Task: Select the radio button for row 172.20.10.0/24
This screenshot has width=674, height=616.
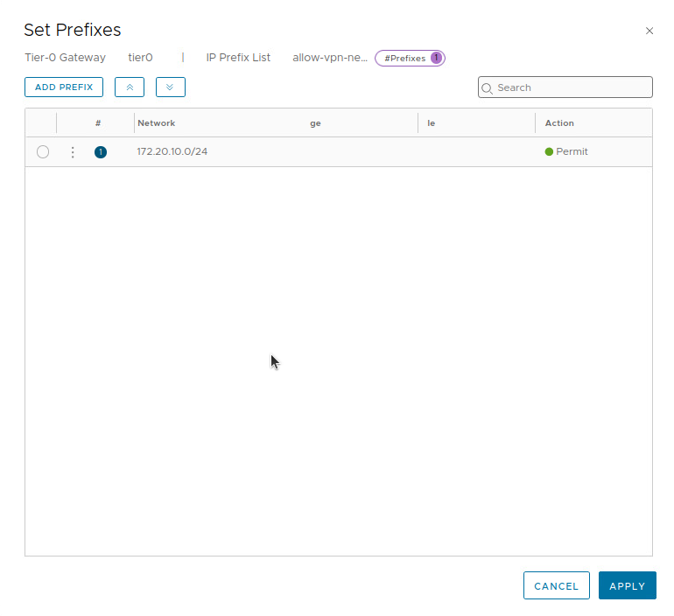Action: pyautogui.click(x=43, y=152)
